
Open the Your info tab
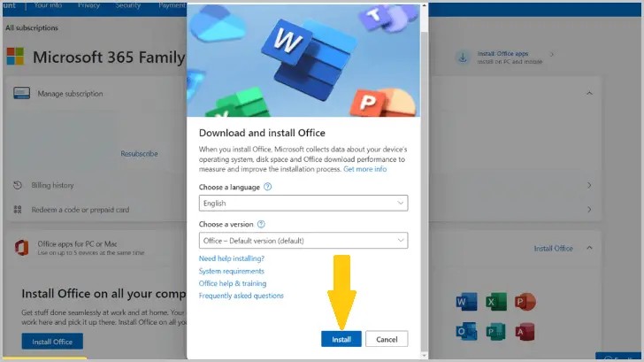pos(48,5)
